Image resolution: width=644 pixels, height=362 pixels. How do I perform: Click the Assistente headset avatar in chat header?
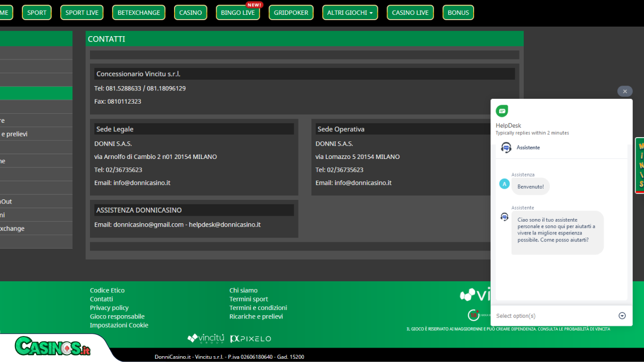[506, 148]
